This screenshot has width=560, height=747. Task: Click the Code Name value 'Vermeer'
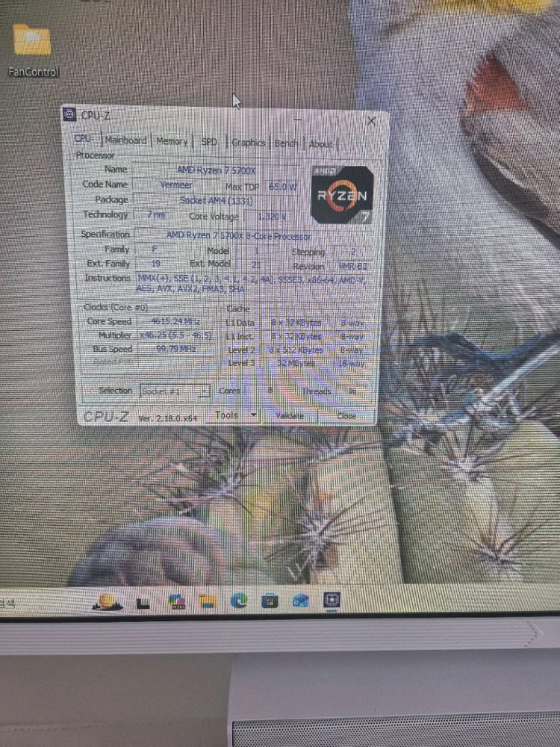176,185
